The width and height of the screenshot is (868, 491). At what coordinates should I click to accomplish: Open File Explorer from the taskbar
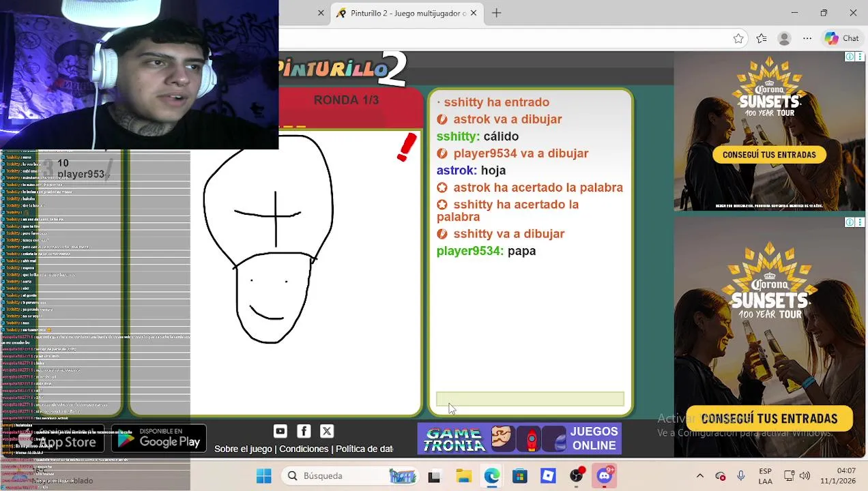pos(463,476)
